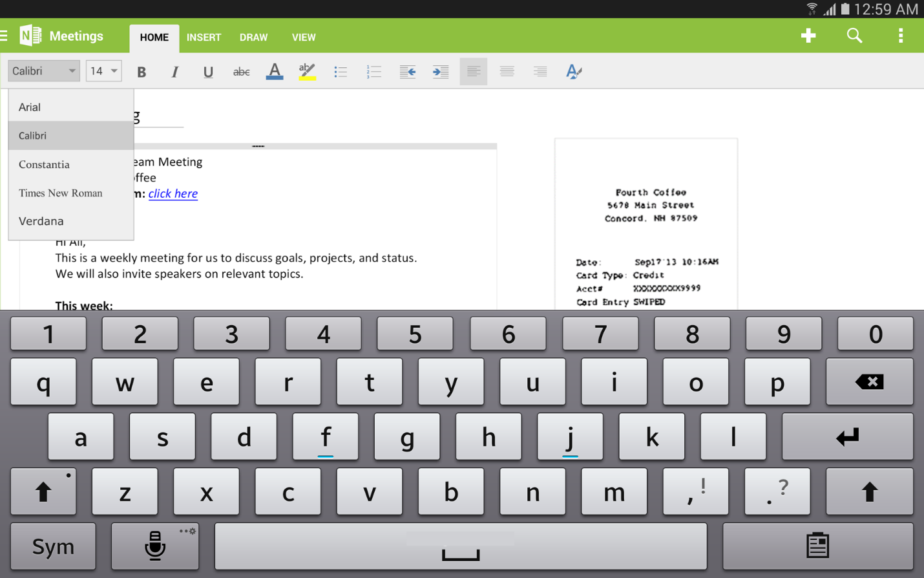The height and width of the screenshot is (578, 924).
Task: Create a bulleted list
Action: pyautogui.click(x=341, y=71)
